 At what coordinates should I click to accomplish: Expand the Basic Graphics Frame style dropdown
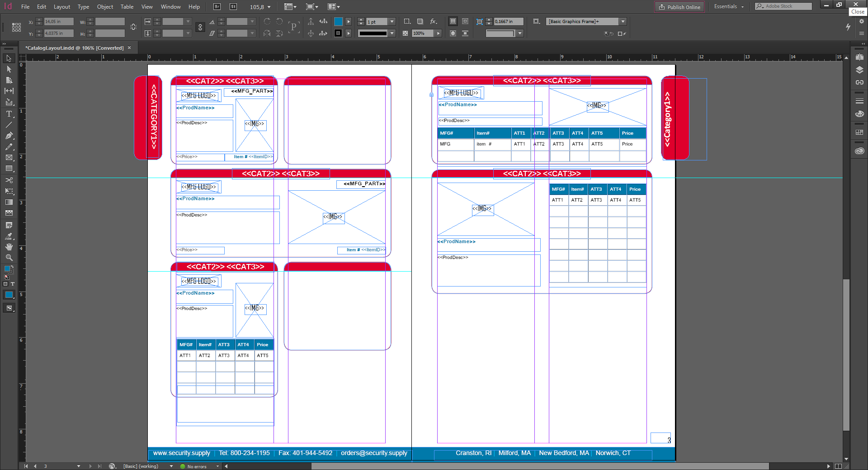pos(623,22)
